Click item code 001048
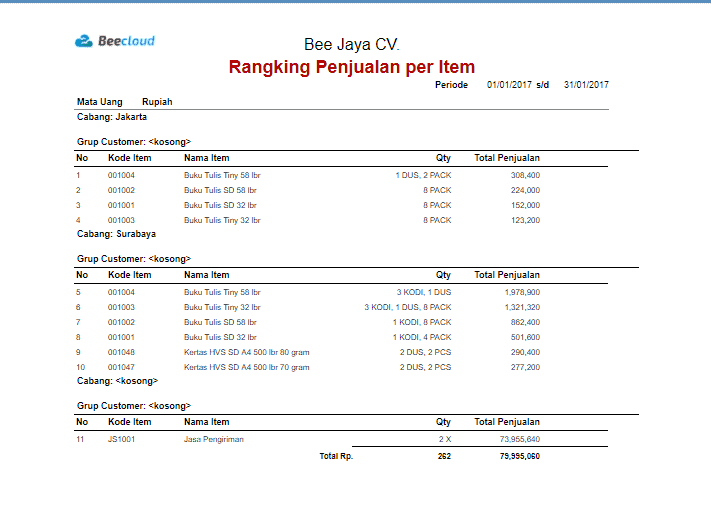Screen dimensions: 711x532 (122, 352)
